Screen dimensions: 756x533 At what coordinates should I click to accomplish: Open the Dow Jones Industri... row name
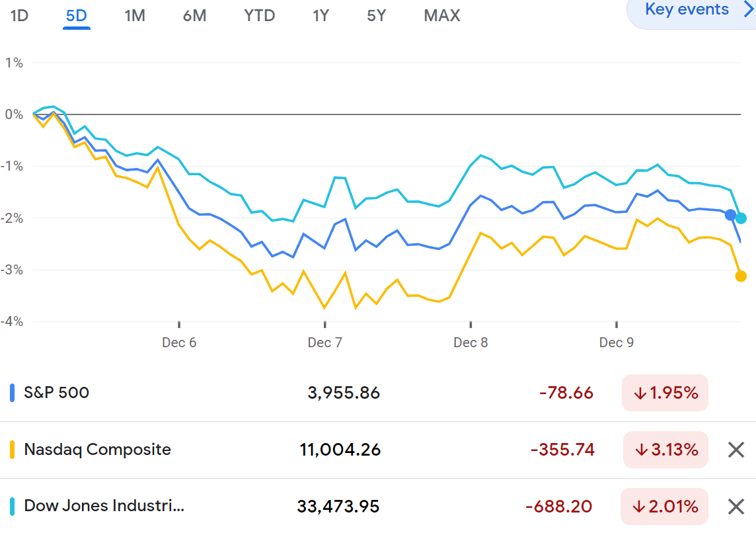(104, 506)
